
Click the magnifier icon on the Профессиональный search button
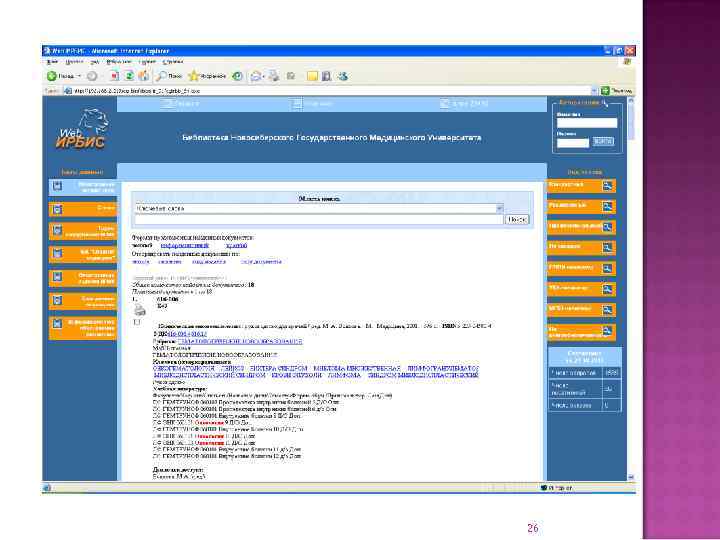tap(607, 227)
